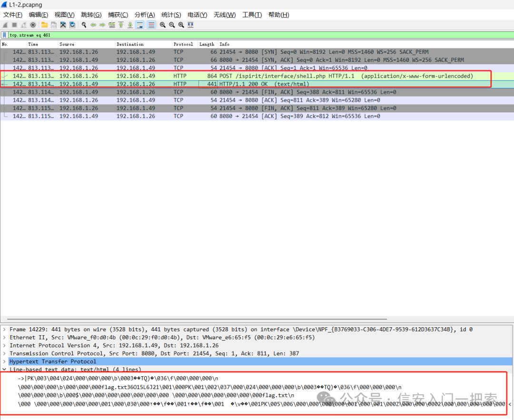
Task: Sort by the Destination column header
Action: click(144, 44)
